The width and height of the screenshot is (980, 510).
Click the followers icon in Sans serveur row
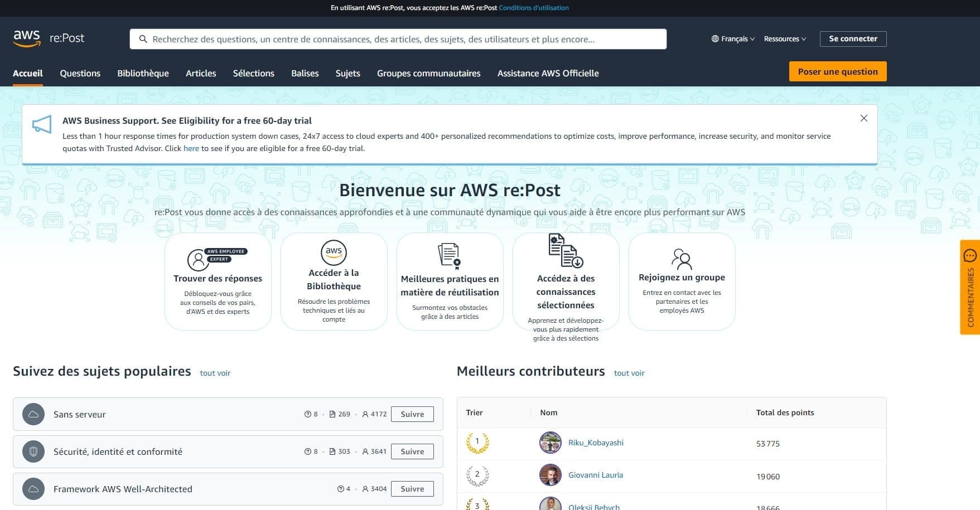click(x=365, y=414)
